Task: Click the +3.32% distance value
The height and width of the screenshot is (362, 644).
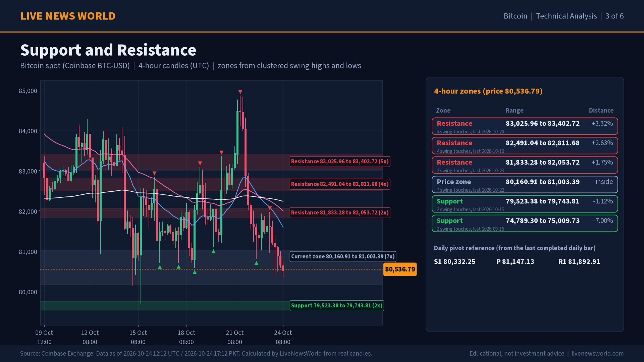Action: coord(602,123)
